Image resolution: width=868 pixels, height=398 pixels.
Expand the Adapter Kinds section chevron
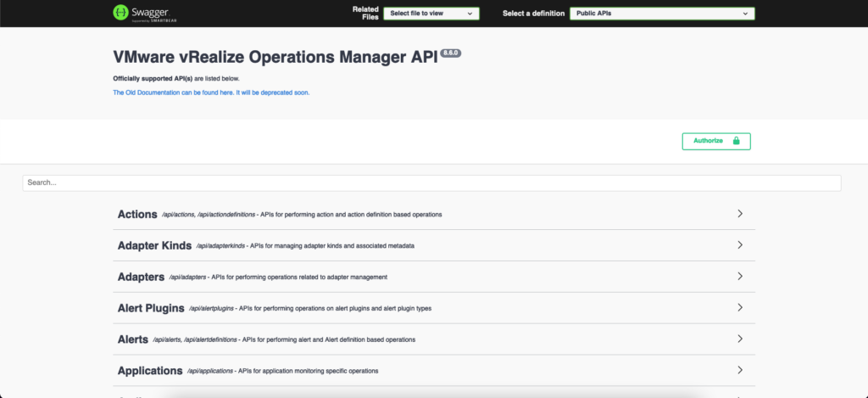pos(740,244)
